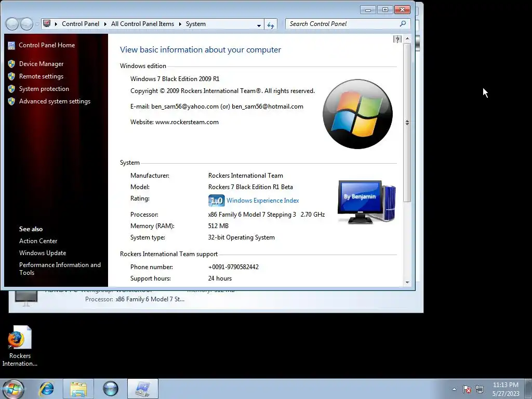The height and width of the screenshot is (399, 532).
Task: Click Action Center flag tray icon
Action: 467,389
